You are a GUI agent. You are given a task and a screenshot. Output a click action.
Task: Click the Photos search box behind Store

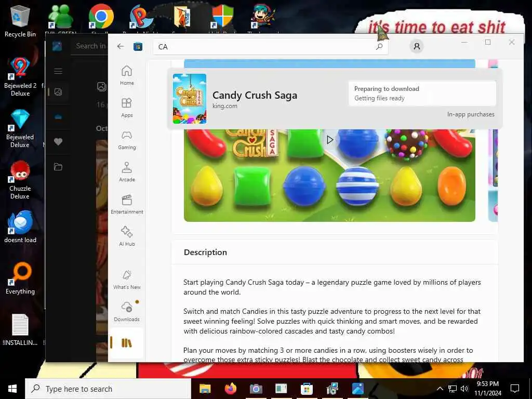[x=90, y=46]
